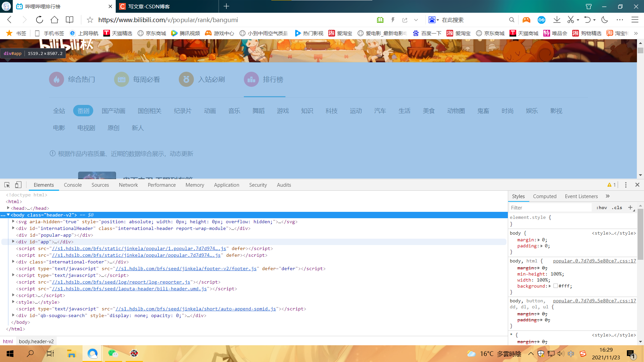Open Windows taskbar search
Screen dimensions: 644x362
click(x=30, y=354)
